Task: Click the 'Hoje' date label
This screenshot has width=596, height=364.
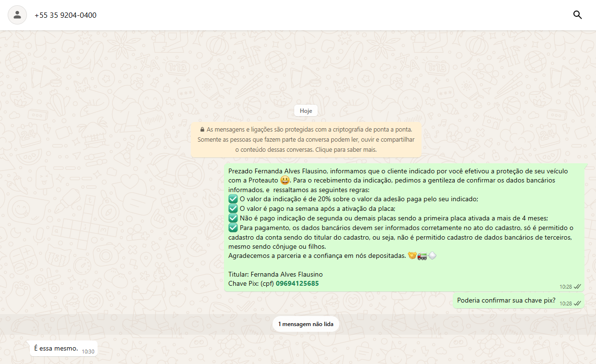Action: tap(306, 111)
